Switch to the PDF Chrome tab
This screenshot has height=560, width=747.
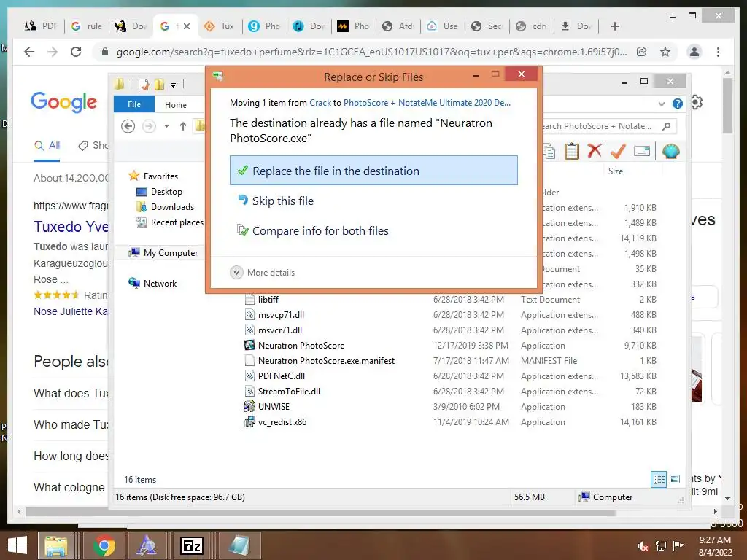click(x=41, y=26)
